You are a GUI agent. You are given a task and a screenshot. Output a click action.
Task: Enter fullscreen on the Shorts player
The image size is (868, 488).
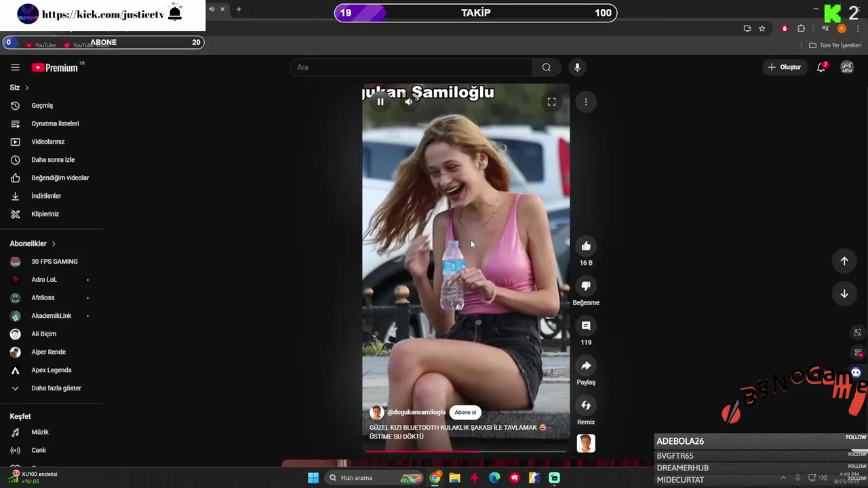(x=551, y=102)
